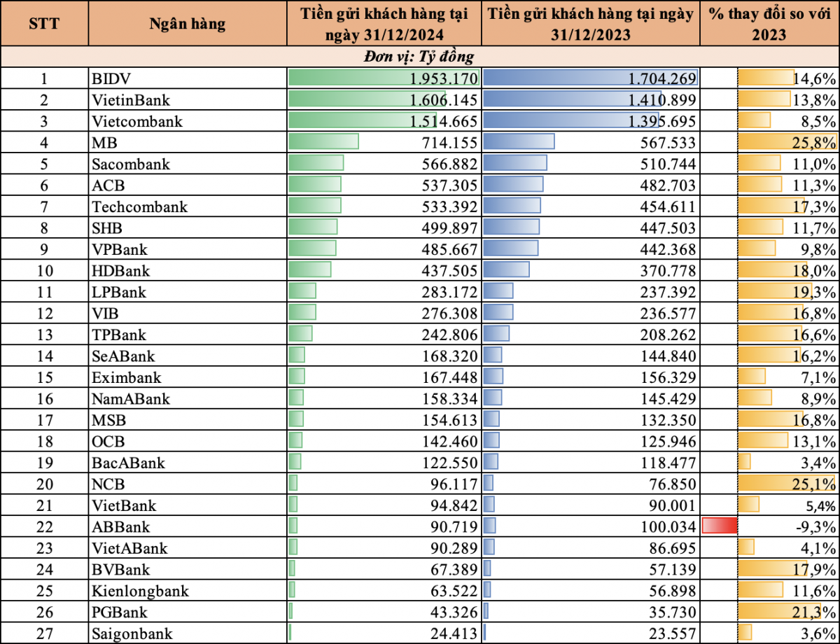Select SHB's 2024 deposit value "499.897"

click(x=451, y=227)
